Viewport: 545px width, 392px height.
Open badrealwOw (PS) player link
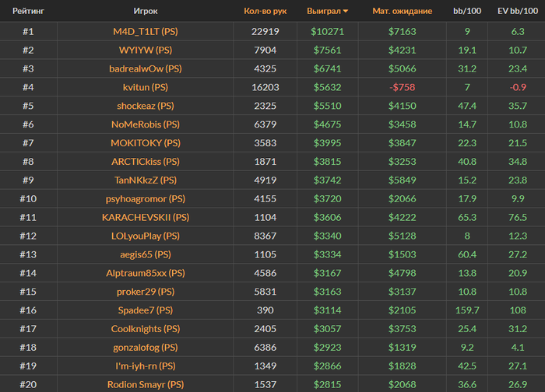[x=146, y=68]
